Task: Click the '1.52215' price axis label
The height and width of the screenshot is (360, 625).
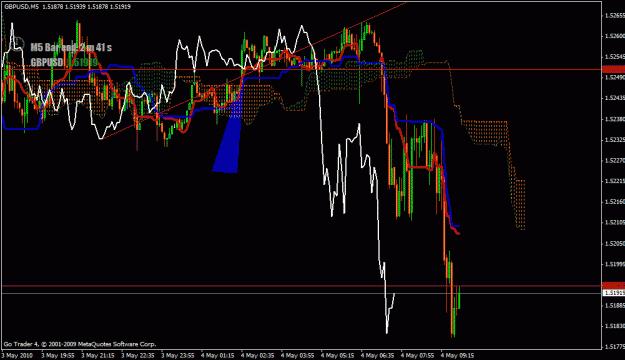Action: click(x=614, y=181)
